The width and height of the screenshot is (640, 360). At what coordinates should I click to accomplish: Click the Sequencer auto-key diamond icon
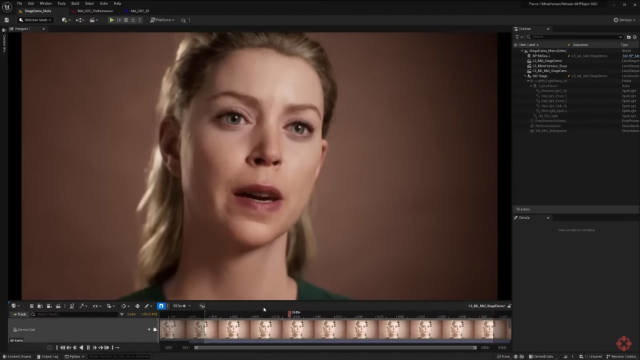138,306
